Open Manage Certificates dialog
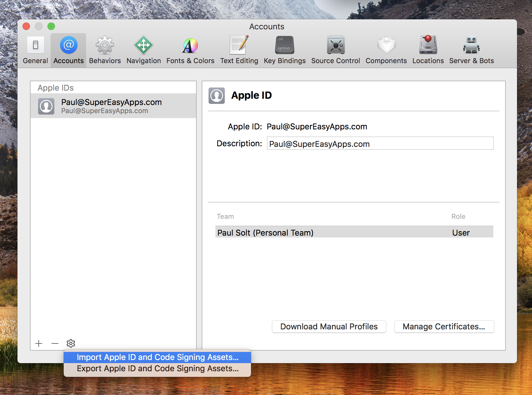The width and height of the screenshot is (532, 395). 444,326
